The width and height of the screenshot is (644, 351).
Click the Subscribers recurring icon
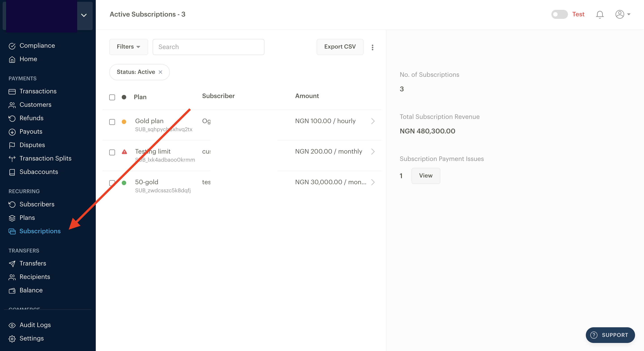pos(12,204)
